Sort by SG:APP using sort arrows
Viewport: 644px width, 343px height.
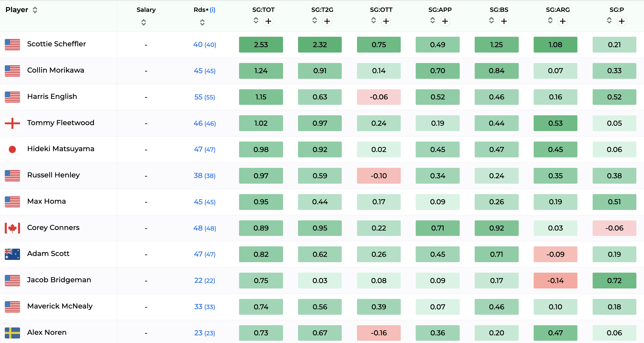tap(433, 20)
